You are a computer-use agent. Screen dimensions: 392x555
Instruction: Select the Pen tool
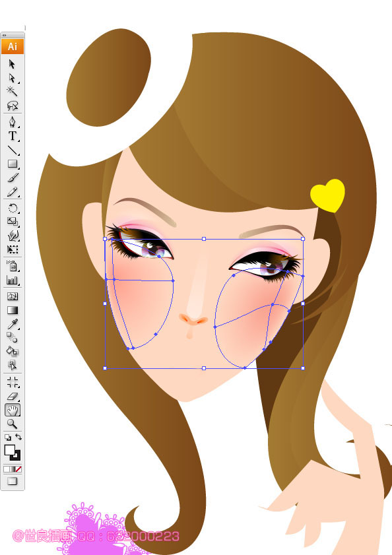tap(12, 122)
